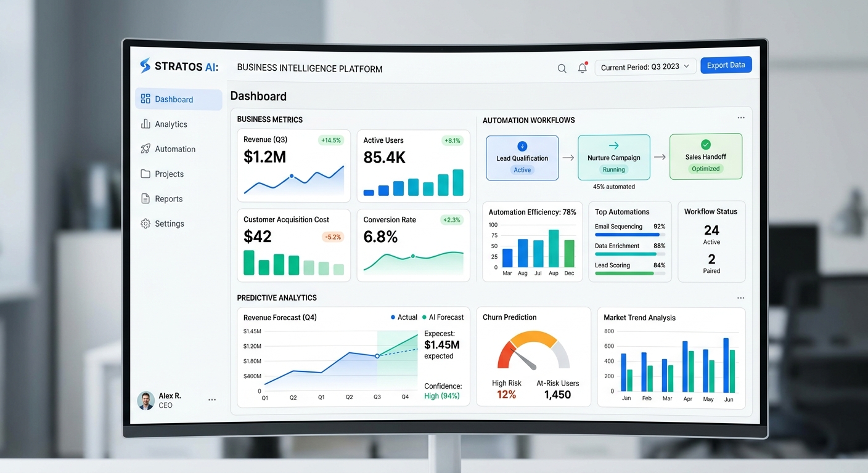
Task: Click the 85.4K active users value
Action: point(385,158)
